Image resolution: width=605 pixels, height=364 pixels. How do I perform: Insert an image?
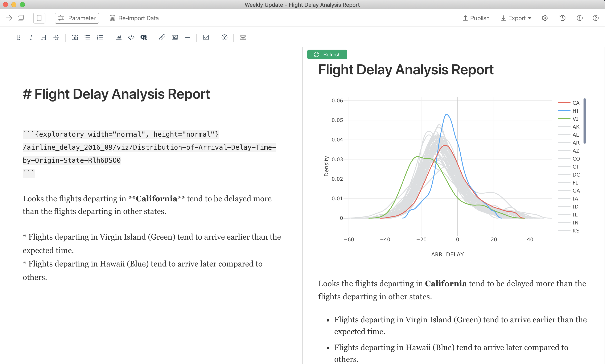point(175,37)
